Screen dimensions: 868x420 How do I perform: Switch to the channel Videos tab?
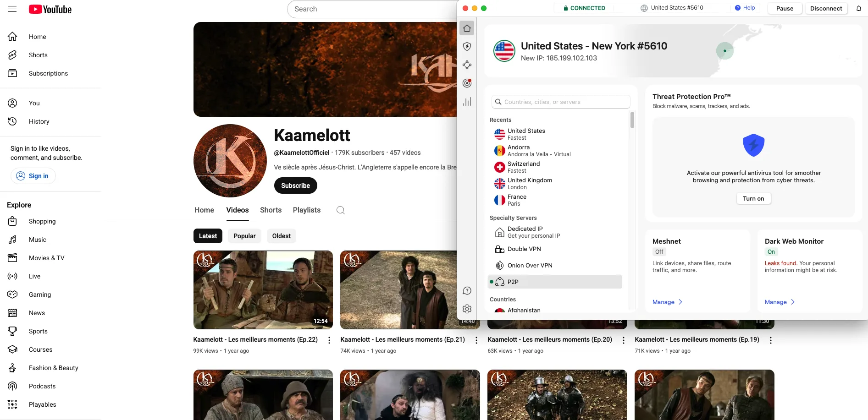click(x=237, y=210)
